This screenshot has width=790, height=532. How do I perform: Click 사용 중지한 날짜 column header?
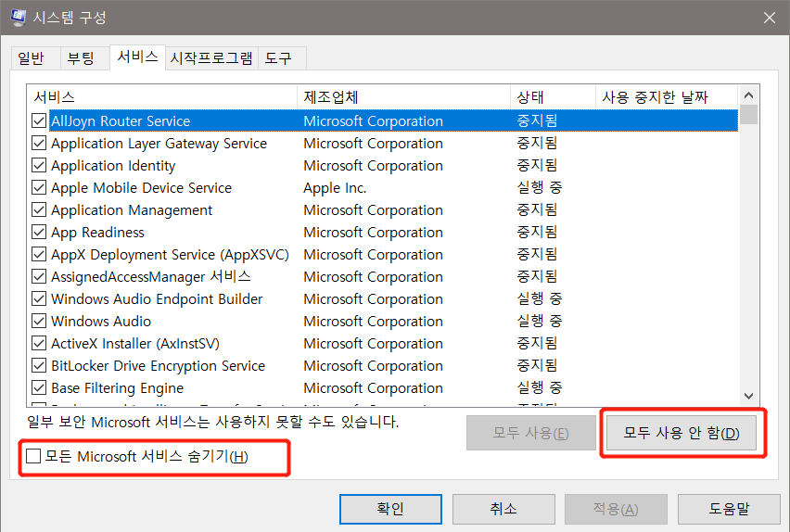[667, 96]
